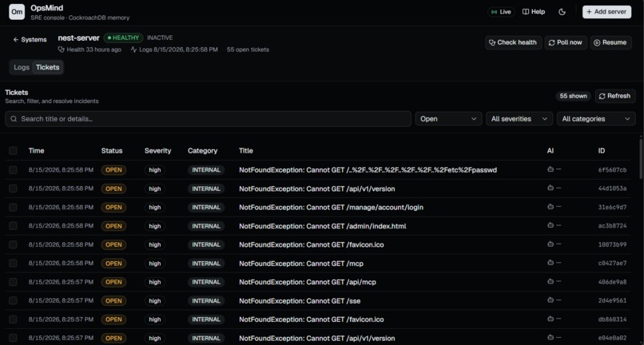The width and height of the screenshot is (644, 345).
Task: Click the Health stethoscope icon
Action: pyautogui.click(x=62, y=50)
